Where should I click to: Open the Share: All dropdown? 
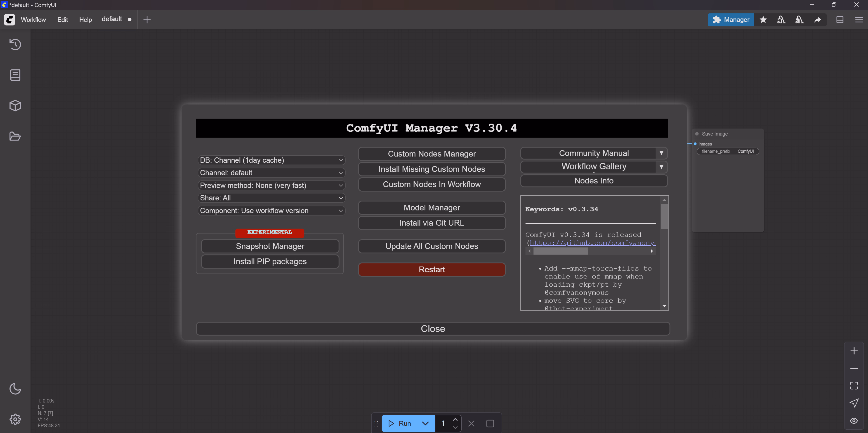(271, 198)
